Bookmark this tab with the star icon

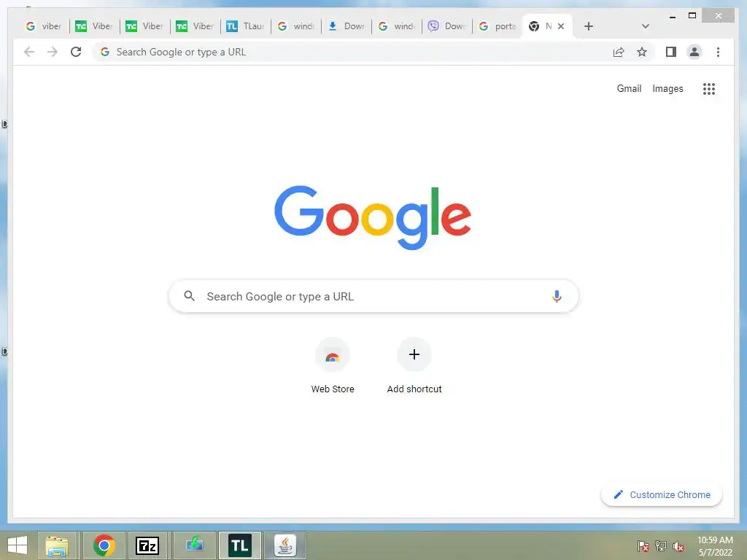(x=642, y=52)
